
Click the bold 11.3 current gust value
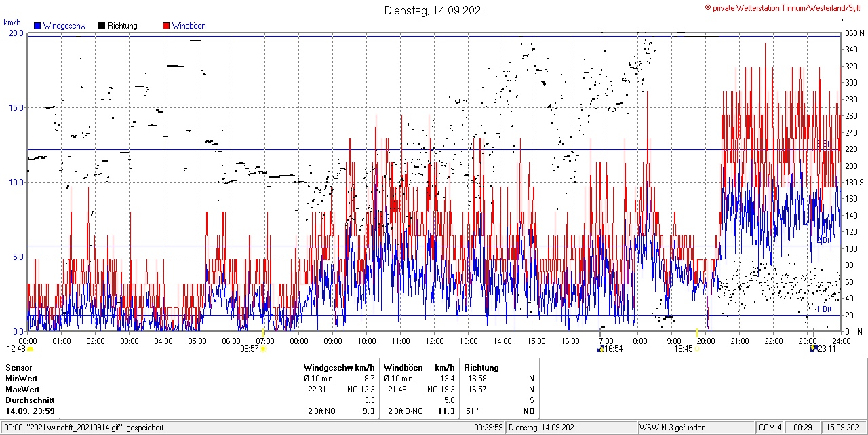(x=446, y=411)
